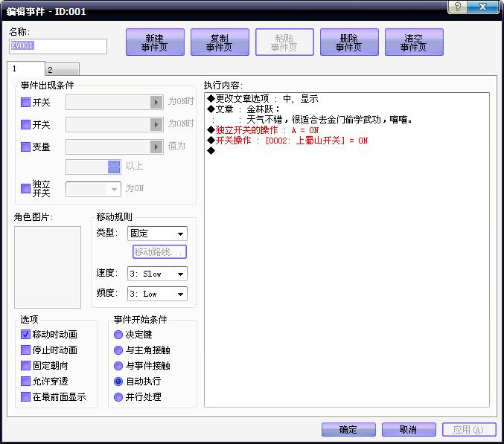Check the 固定朝向 option

tap(25, 365)
